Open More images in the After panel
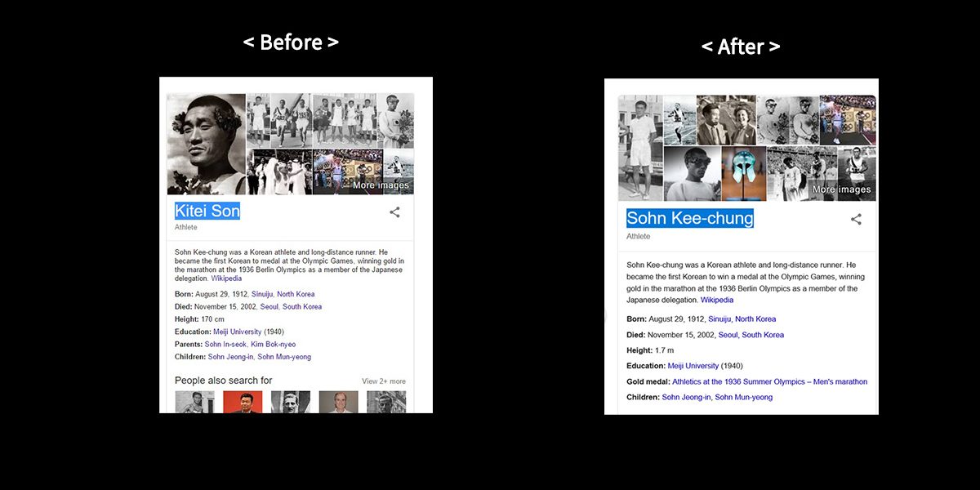The image size is (980, 490). point(841,189)
